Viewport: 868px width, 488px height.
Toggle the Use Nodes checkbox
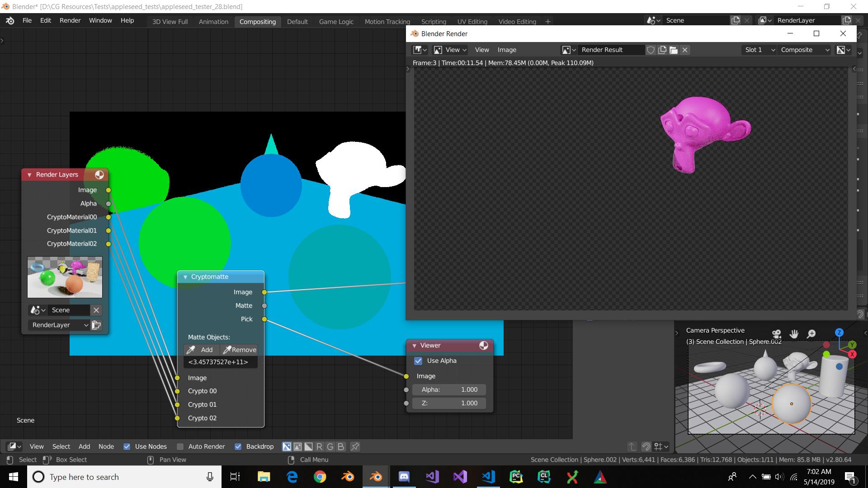tap(127, 446)
